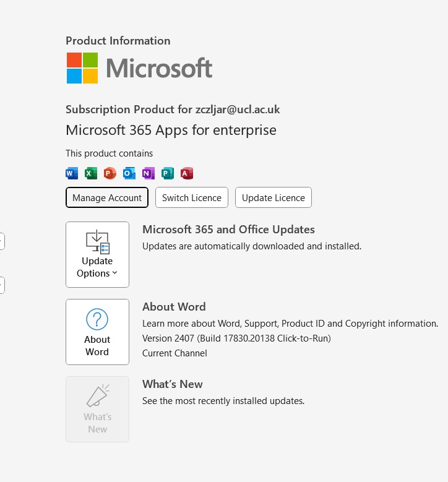Click the PowerPoint app icon
448x482 pixels.
pos(110,173)
